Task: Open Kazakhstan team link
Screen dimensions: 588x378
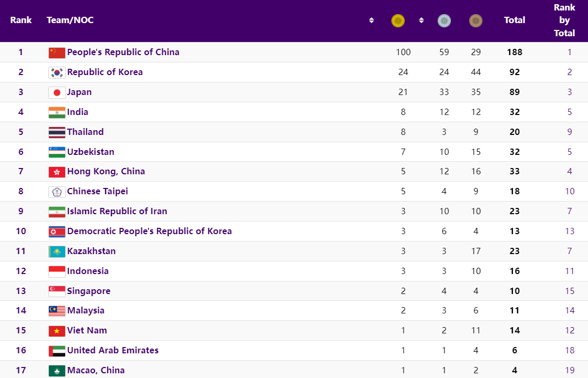Action: [x=91, y=251]
